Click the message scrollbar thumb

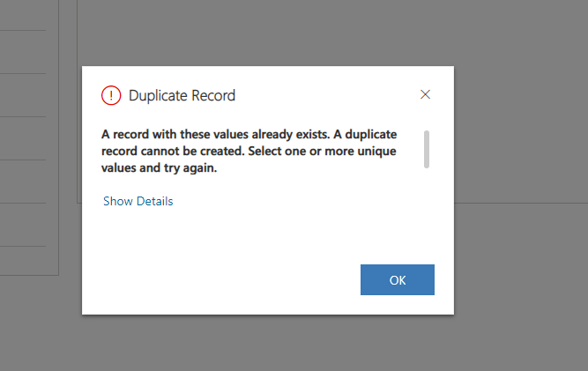(427, 148)
